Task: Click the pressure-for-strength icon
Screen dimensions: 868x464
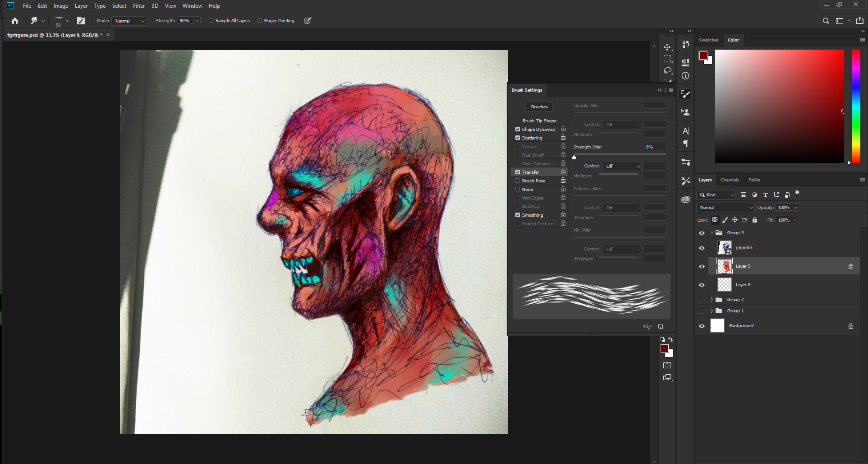Action: coord(308,21)
